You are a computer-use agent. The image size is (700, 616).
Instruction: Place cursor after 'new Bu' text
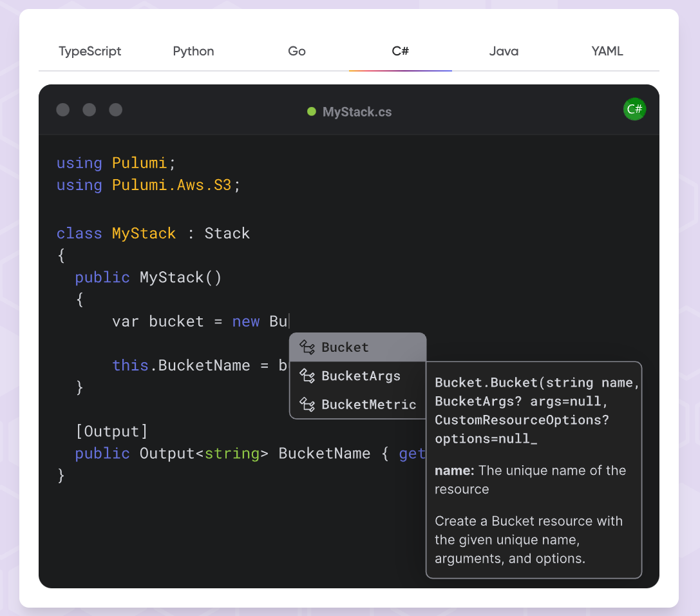(289, 322)
